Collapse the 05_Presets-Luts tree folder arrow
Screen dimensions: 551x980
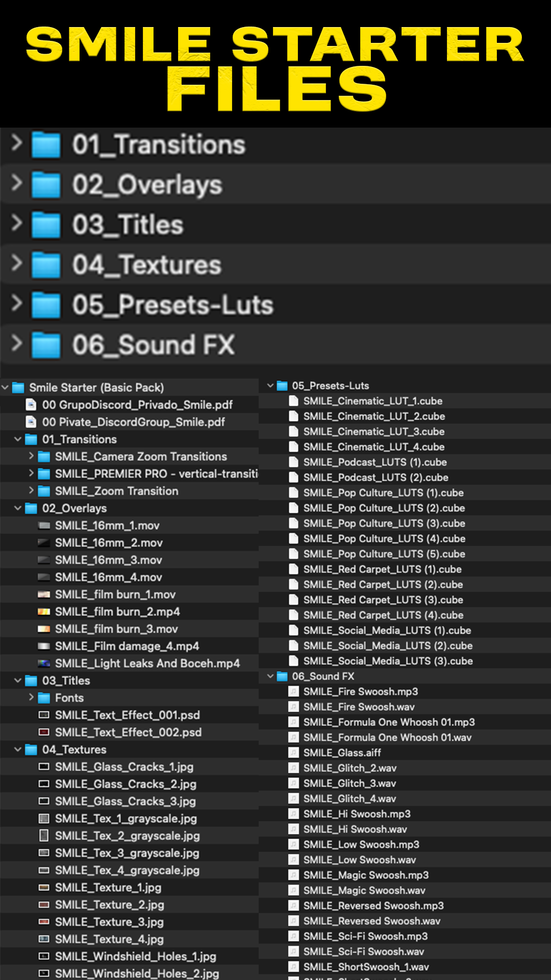tap(270, 385)
